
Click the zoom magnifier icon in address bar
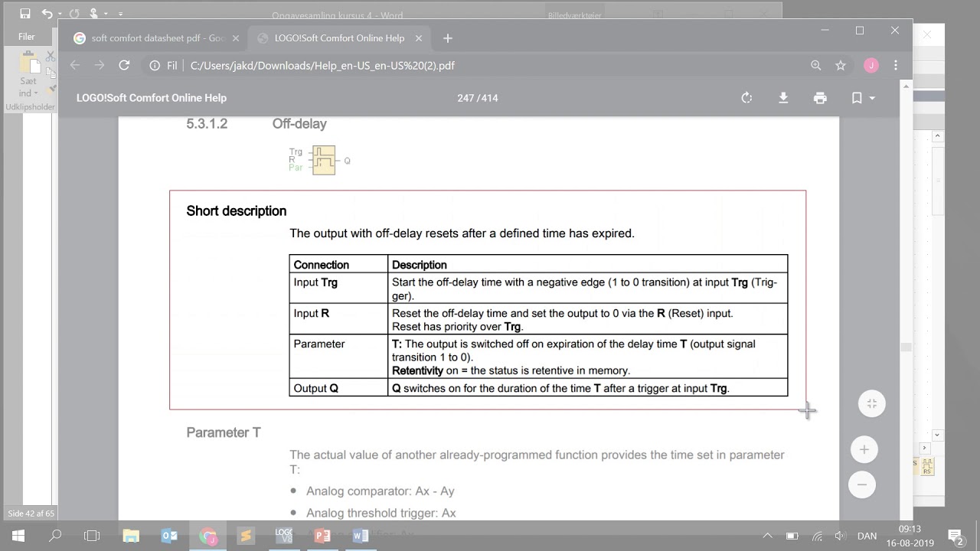[816, 66]
